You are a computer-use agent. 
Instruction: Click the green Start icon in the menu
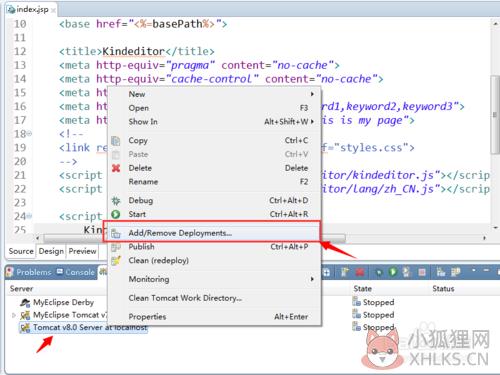[x=116, y=214]
